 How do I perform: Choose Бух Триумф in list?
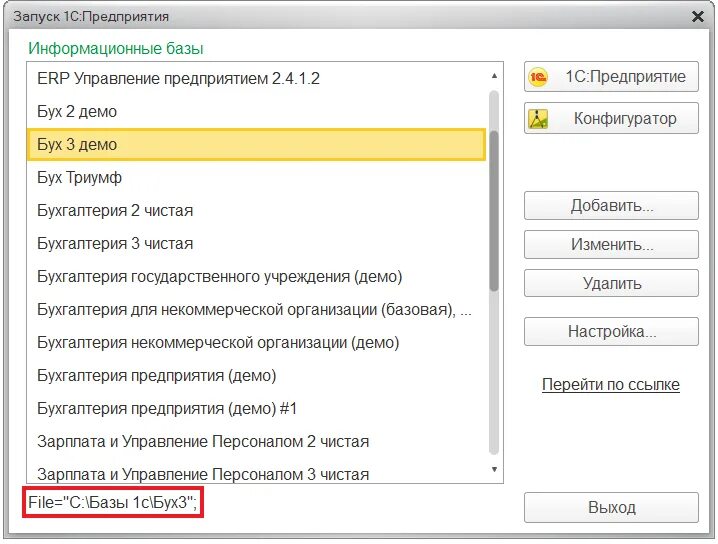click(x=256, y=177)
